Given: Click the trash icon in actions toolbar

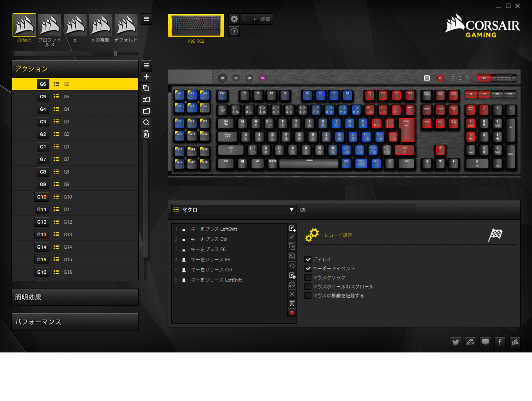Looking at the screenshot, I should tap(146, 134).
